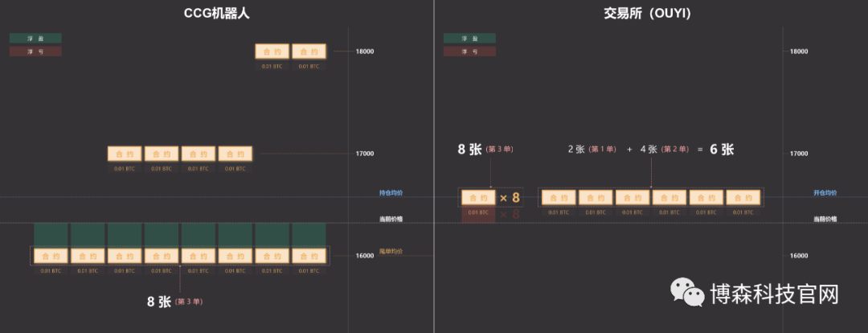The height and width of the screenshot is (333, 868).
Task: Click the 18000 price label in OUYI panel
Action: click(800, 51)
